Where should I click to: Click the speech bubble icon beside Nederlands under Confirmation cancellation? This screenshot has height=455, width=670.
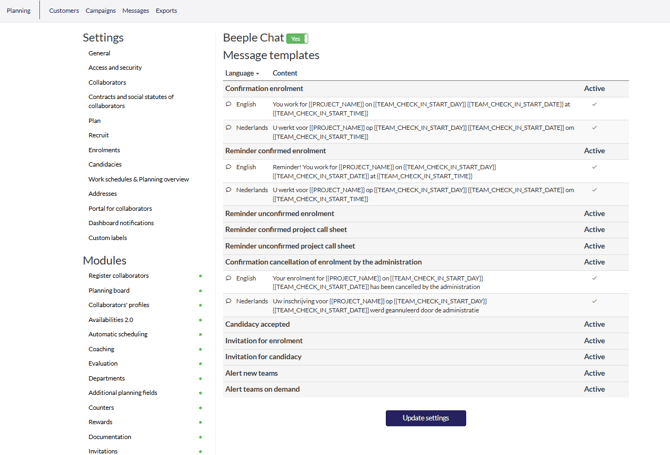(x=229, y=301)
